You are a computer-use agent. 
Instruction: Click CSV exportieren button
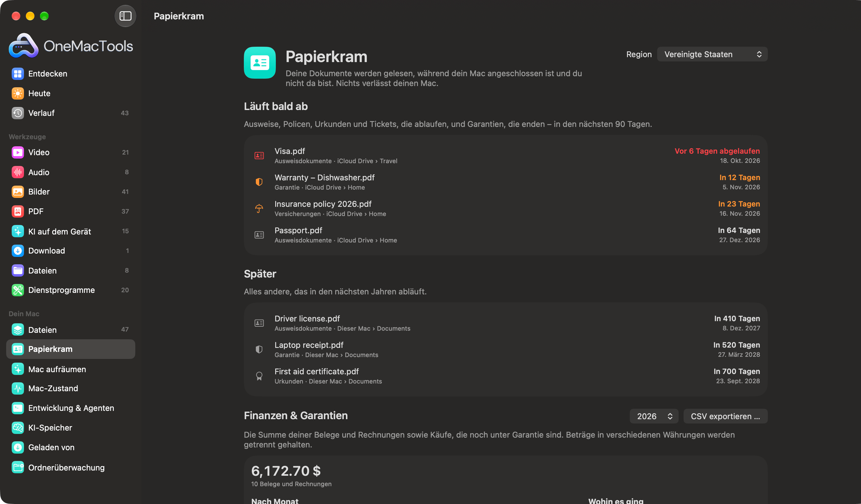click(725, 416)
